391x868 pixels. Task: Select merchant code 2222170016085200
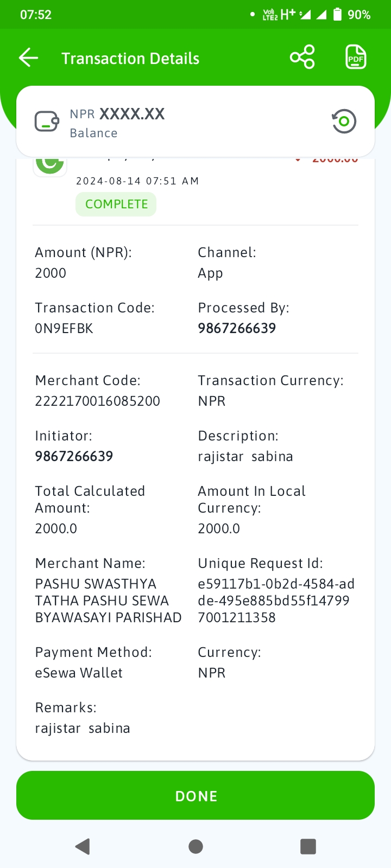pyautogui.click(x=98, y=401)
